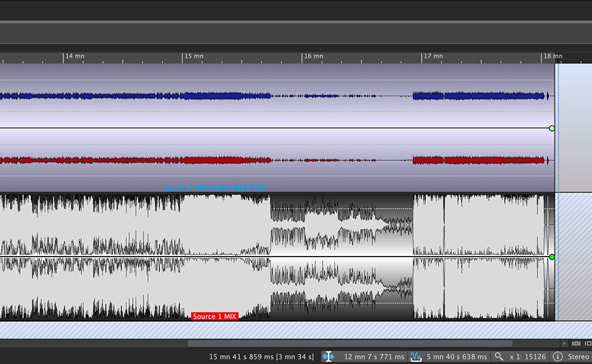This screenshot has width=592, height=364.
Task: Click the selection length 5 mn 40 s 638 ms
Action: pos(457,357)
